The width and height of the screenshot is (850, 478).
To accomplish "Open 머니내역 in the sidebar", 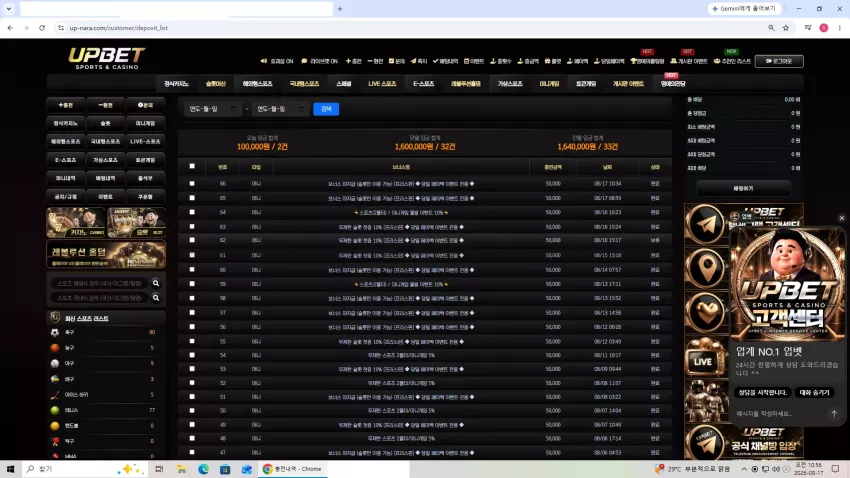I will click(66, 178).
